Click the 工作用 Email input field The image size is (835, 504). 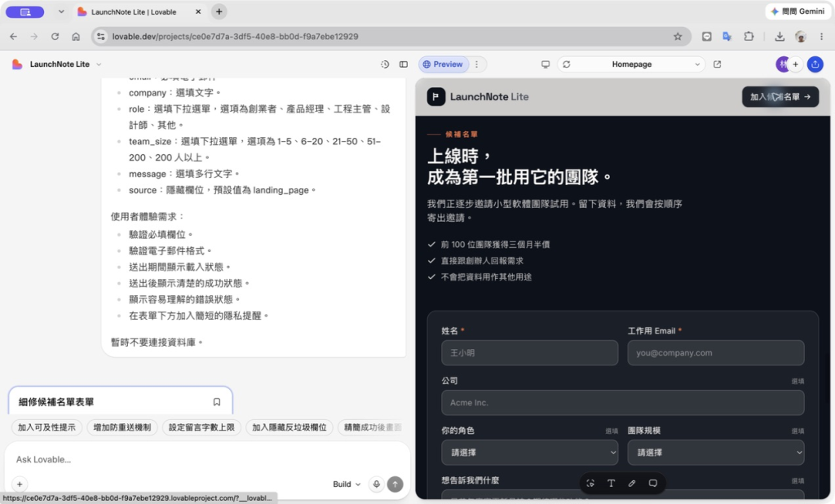[715, 352]
